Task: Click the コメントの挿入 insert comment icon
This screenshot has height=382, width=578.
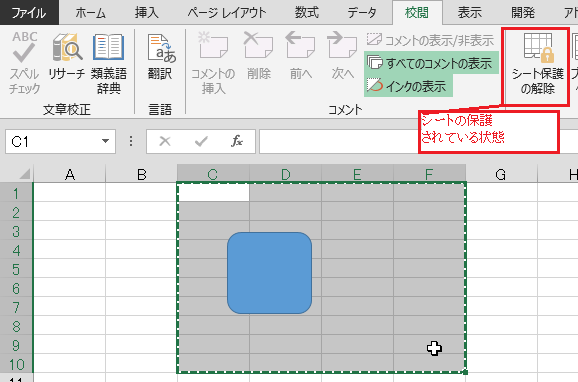Action: pyautogui.click(x=213, y=63)
